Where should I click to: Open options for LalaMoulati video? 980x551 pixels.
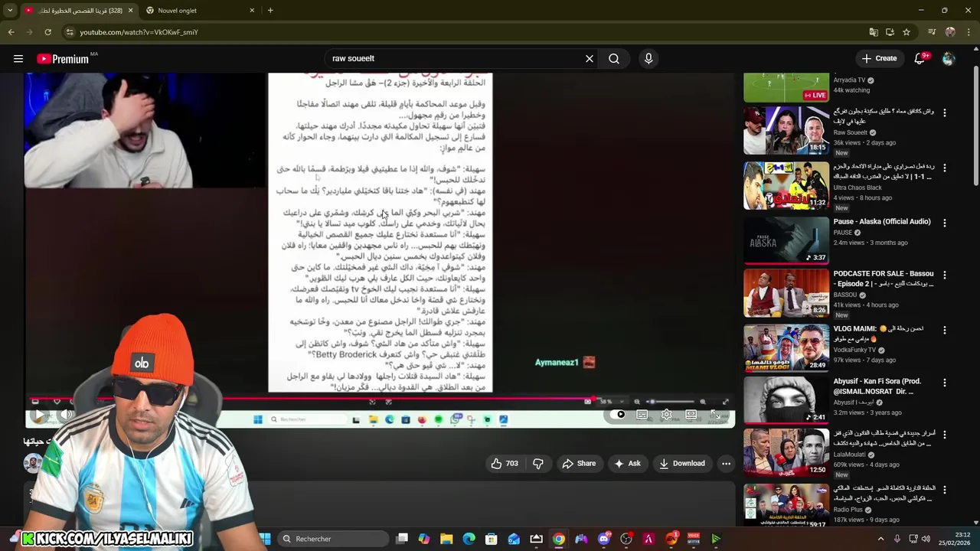click(944, 434)
